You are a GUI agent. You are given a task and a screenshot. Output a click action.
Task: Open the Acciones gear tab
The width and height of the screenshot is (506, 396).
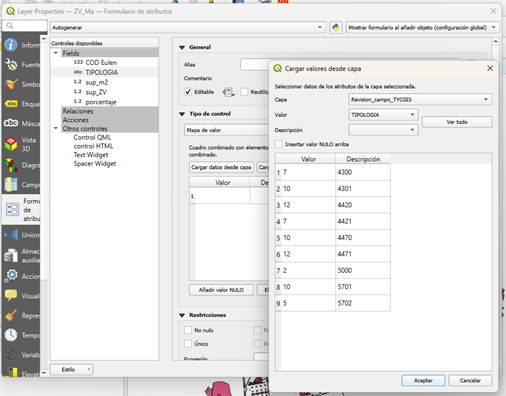(x=11, y=276)
